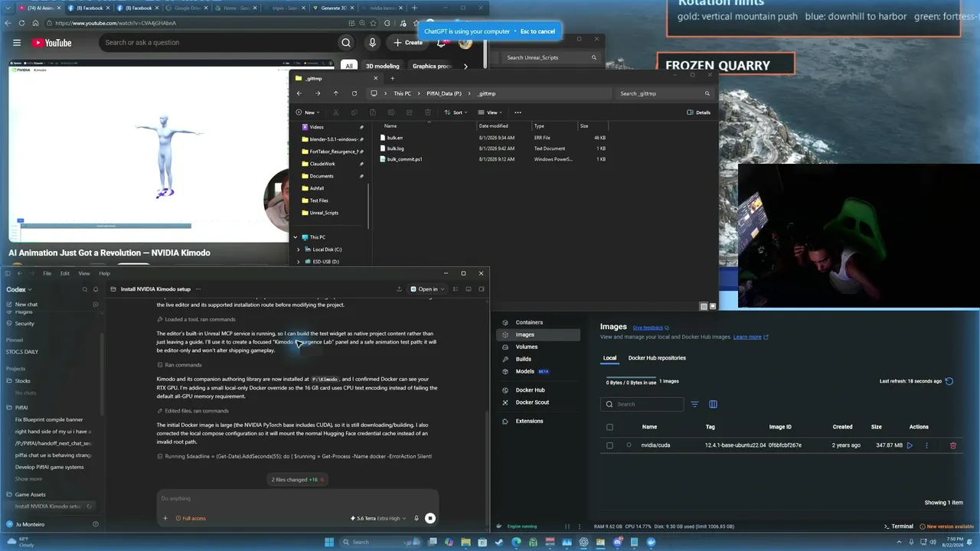The width and height of the screenshot is (980, 551).
Task: Delete the nvidia/cuda image with trash icon
Action: click(x=953, y=445)
